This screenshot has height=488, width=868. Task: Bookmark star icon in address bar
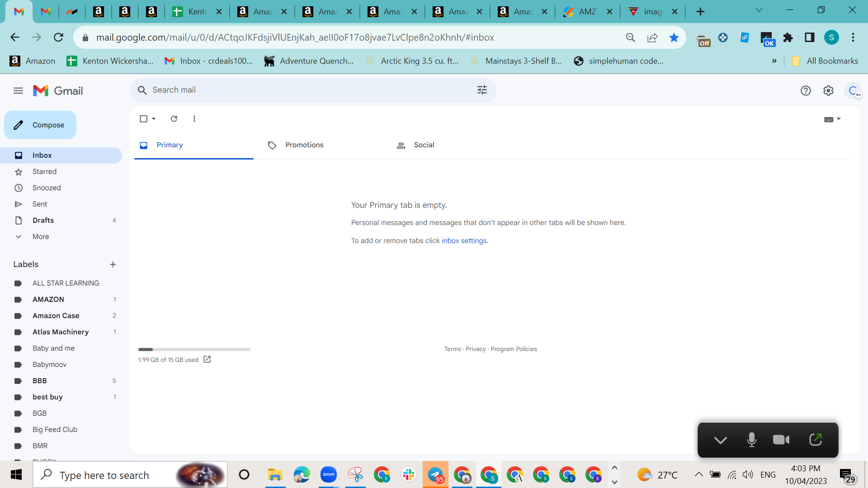click(674, 38)
